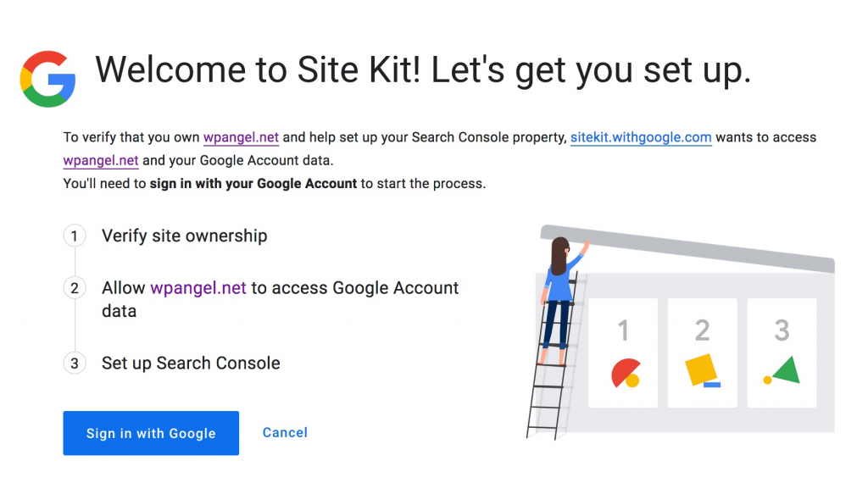Click the Google G logo

coord(47,79)
